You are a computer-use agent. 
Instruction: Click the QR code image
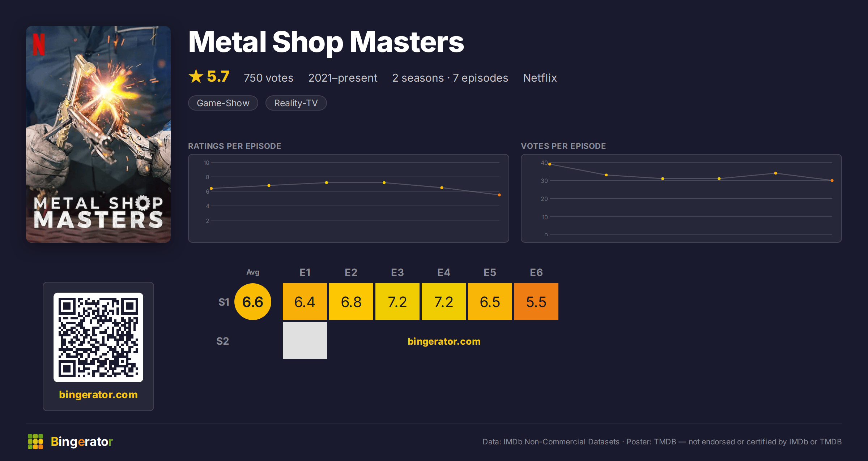(98, 337)
